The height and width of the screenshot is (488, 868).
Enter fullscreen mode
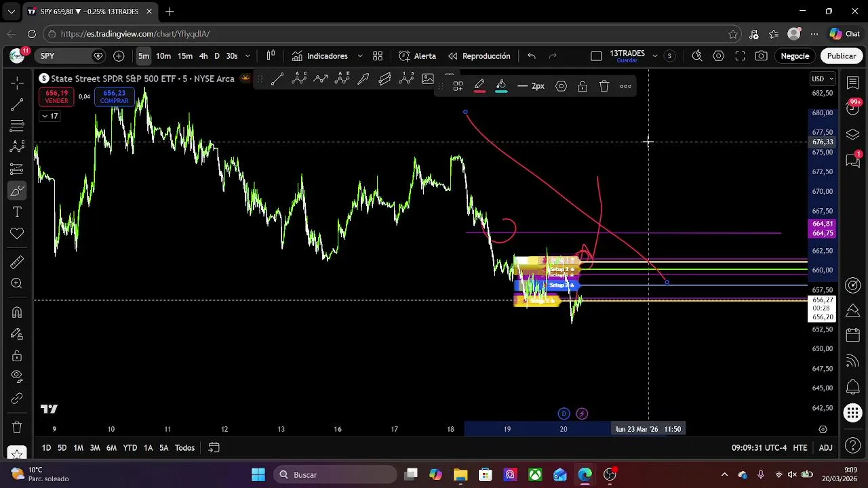[740, 56]
